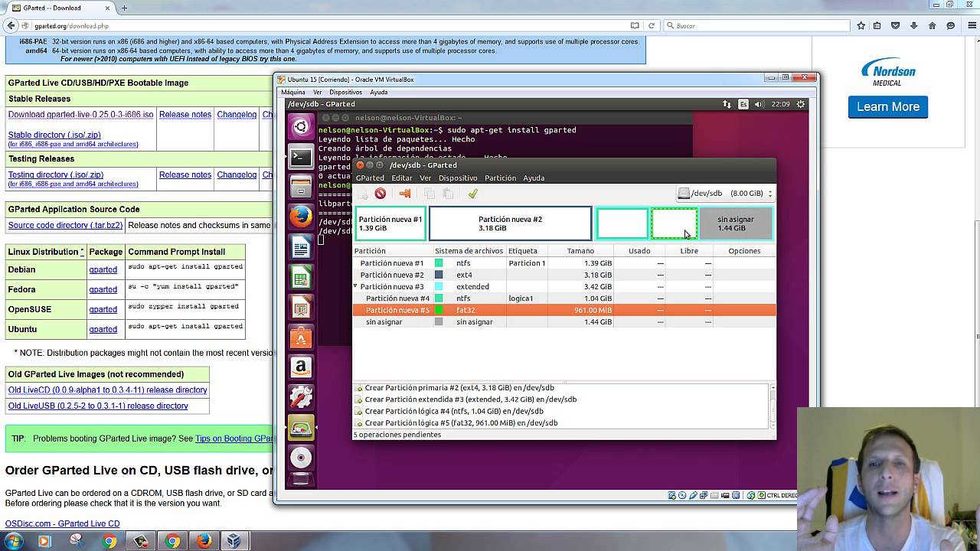Click Firefox Pocket icon

[895, 25]
